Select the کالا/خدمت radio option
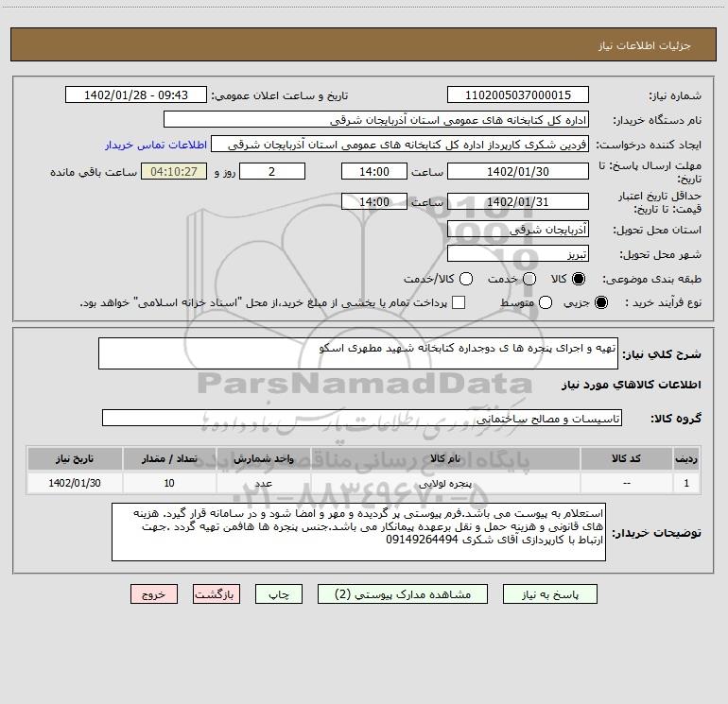The width and height of the screenshot is (728, 704). (x=466, y=279)
